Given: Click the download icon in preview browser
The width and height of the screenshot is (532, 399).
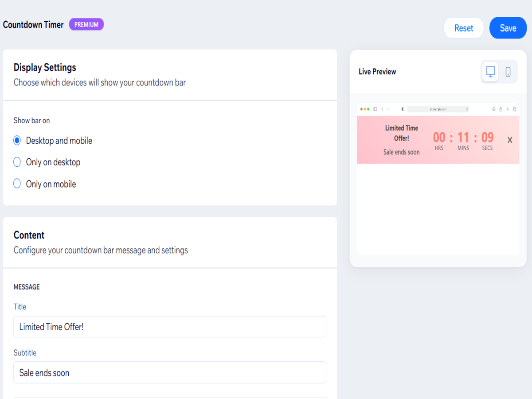Looking at the screenshot, I should tap(494, 109).
